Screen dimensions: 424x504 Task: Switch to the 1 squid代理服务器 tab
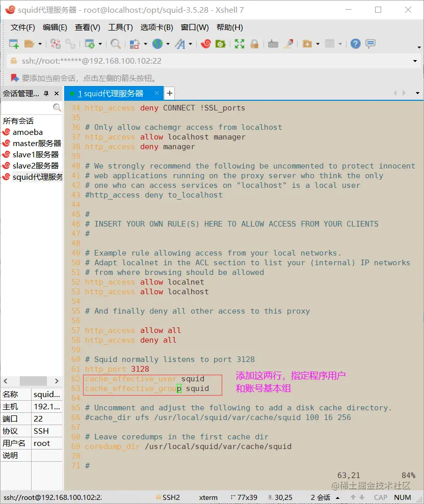tap(111, 94)
